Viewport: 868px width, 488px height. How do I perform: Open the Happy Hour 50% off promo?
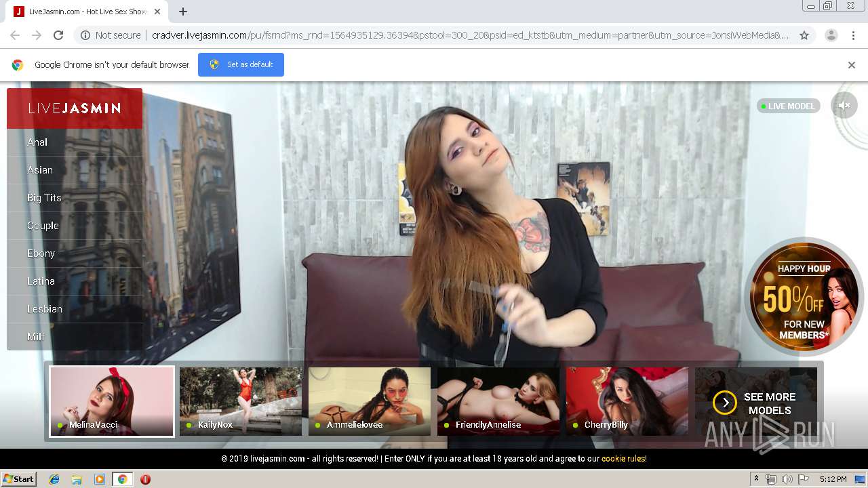pyautogui.click(x=804, y=297)
